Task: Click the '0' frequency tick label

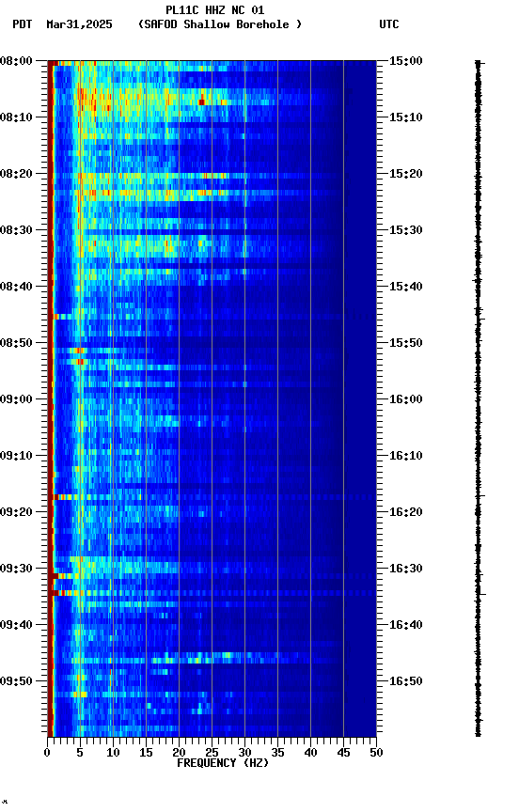Action: point(48,753)
